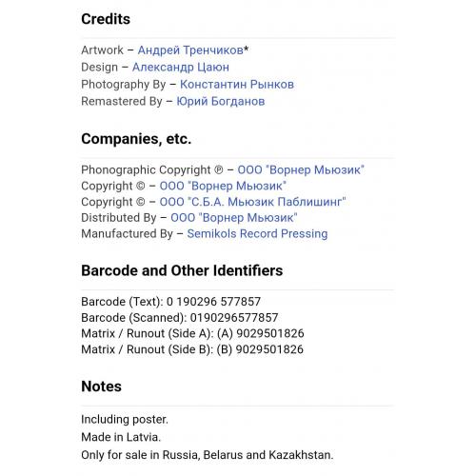Click Barcode and Other Identifiers heading
Screen dimensions: 476x476
pyautogui.click(x=182, y=270)
